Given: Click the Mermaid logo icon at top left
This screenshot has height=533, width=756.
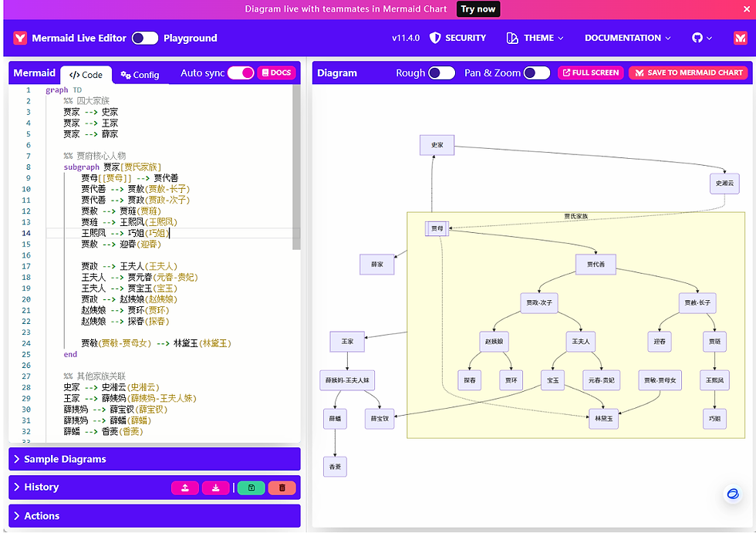Looking at the screenshot, I should [20, 38].
